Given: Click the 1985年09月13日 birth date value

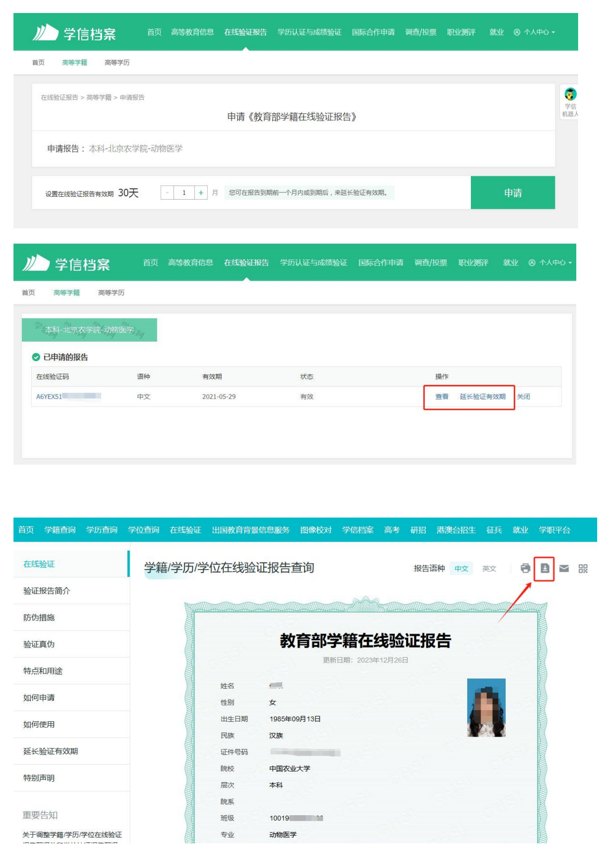Looking at the screenshot, I should click(295, 719).
